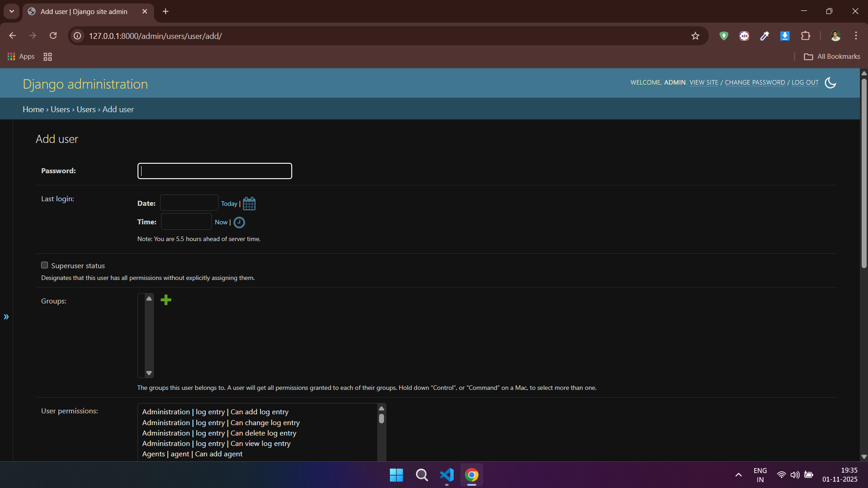Click the Today date shortcut link
Viewport: 868px width, 488px height.
(x=229, y=204)
